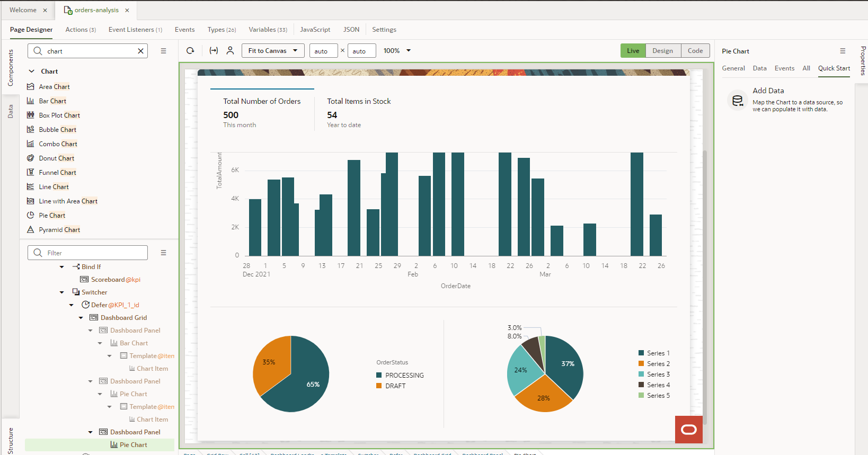This screenshot has height=455, width=868.
Task: Select the Area Chart component icon
Action: click(x=31, y=86)
